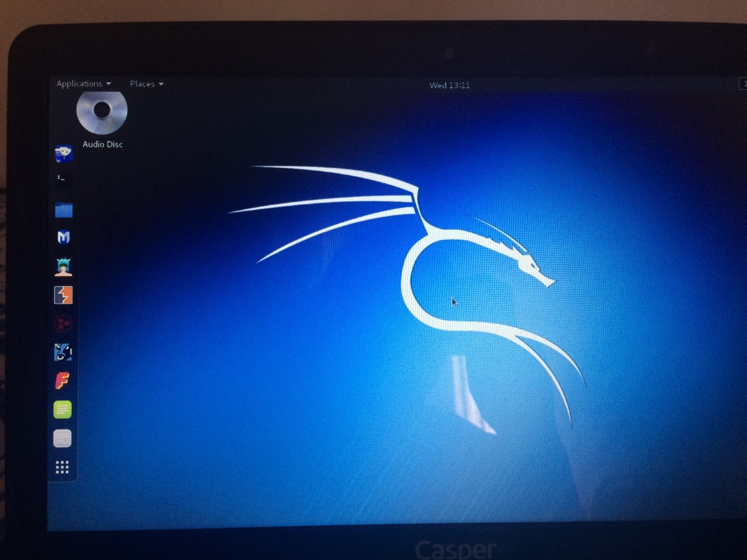Viewport: 747px width, 560px height.
Task: Launch Metasploit Framework from the dock
Action: pyautogui.click(x=64, y=237)
